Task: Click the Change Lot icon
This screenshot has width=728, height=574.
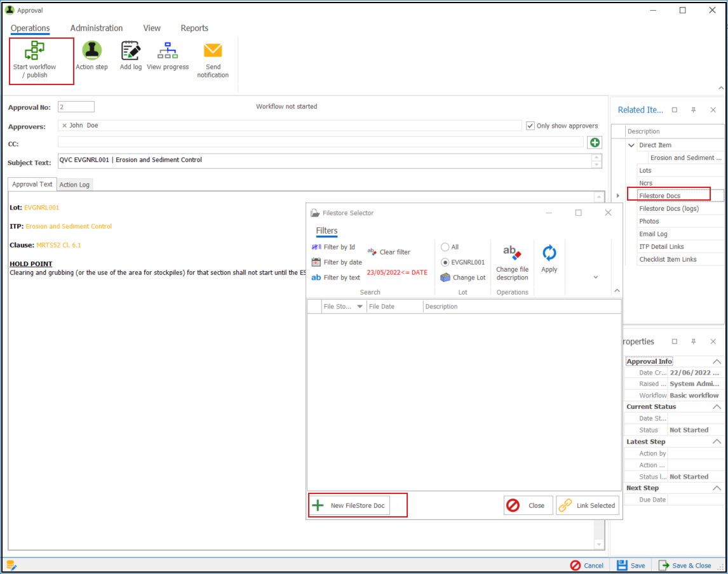Action: point(445,277)
